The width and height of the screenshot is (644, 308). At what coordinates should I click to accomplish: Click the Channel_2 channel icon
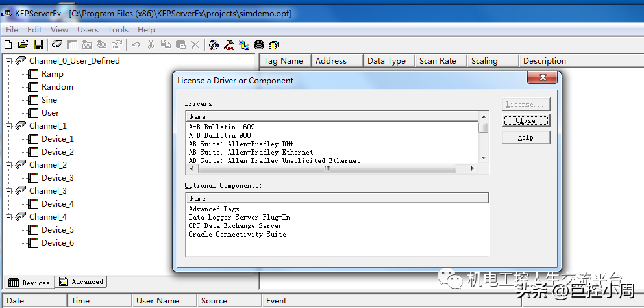[21, 165]
